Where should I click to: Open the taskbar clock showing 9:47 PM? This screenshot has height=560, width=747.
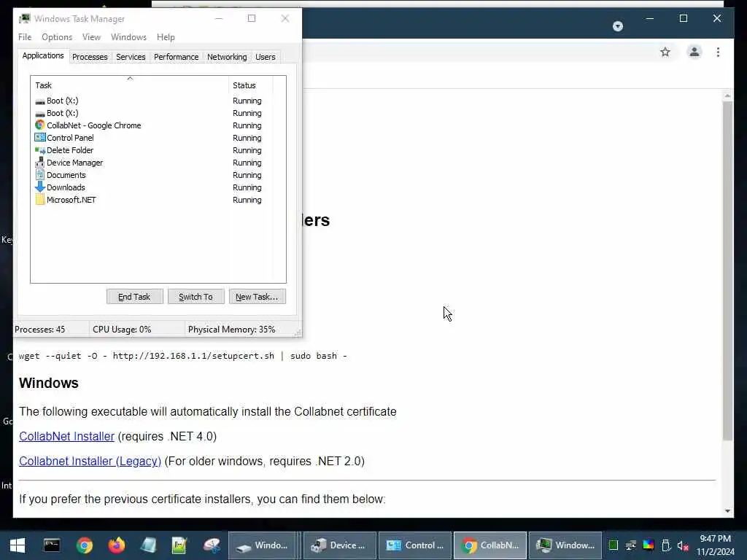coord(715,545)
